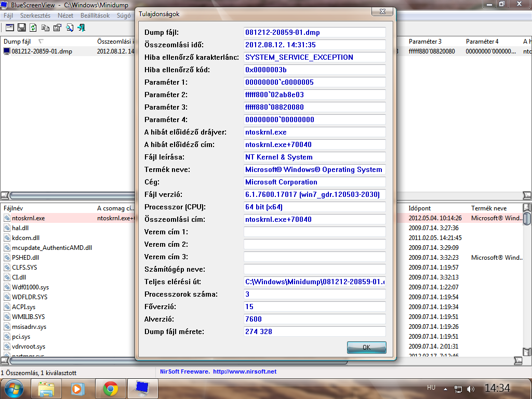Image resolution: width=532 pixels, height=399 pixels.
Task: Sort lower pane by Fájlnév column header
Action: point(47,208)
